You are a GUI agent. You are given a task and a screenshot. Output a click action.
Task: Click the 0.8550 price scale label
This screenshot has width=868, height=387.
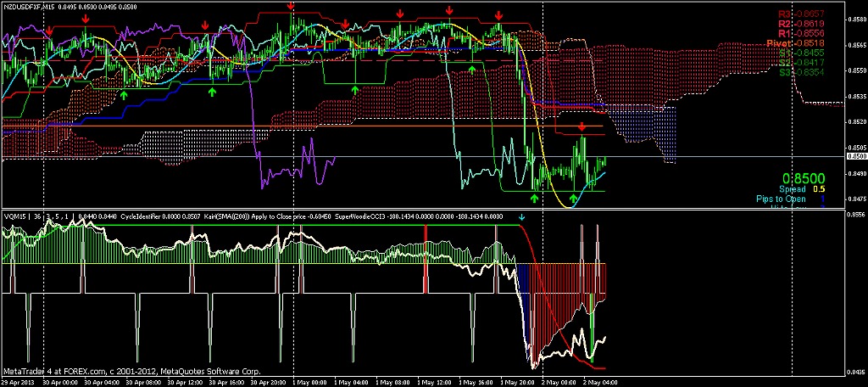pos(858,71)
